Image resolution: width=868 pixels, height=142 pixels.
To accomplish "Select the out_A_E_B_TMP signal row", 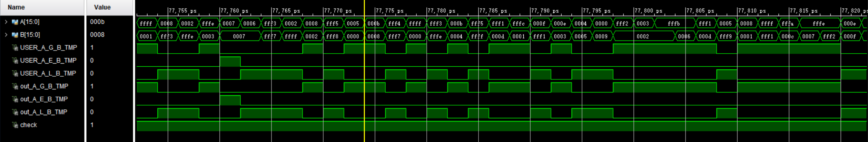I will 42,99.
